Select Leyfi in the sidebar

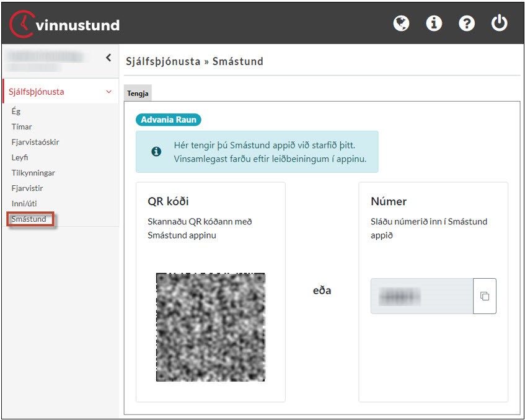[20, 157]
